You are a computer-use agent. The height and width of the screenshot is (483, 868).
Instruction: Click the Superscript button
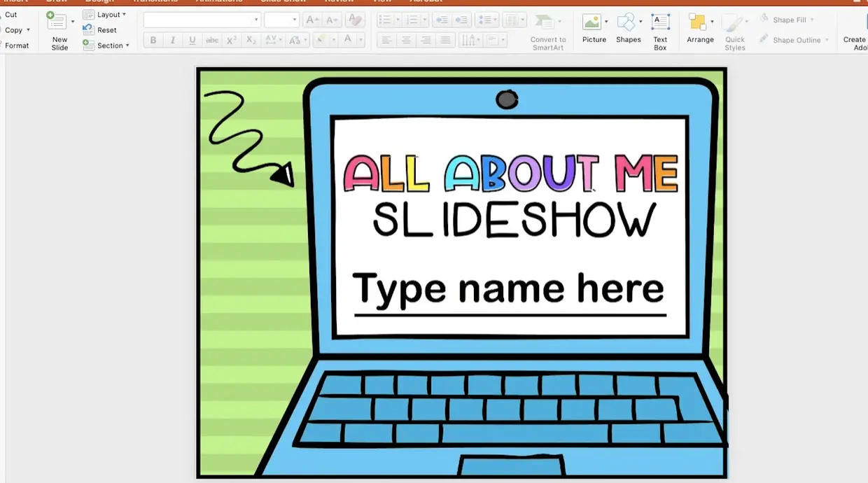click(x=232, y=41)
